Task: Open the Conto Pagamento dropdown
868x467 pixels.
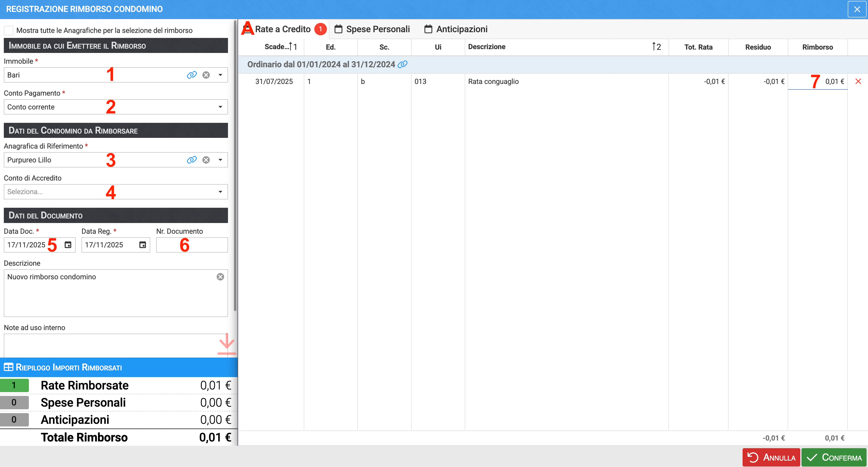Action: click(220, 107)
